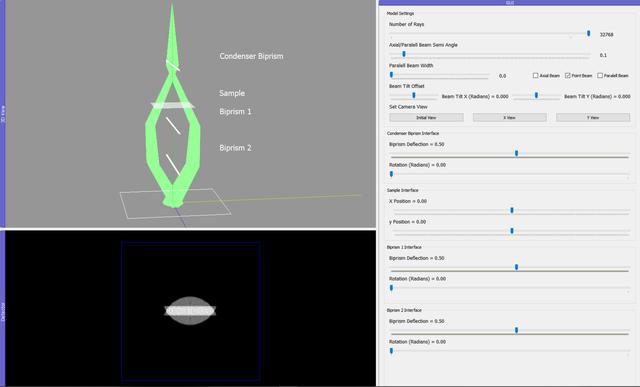Click the Number of Rays slider handle
Image resolution: width=640 pixels, height=387 pixels.
point(588,33)
